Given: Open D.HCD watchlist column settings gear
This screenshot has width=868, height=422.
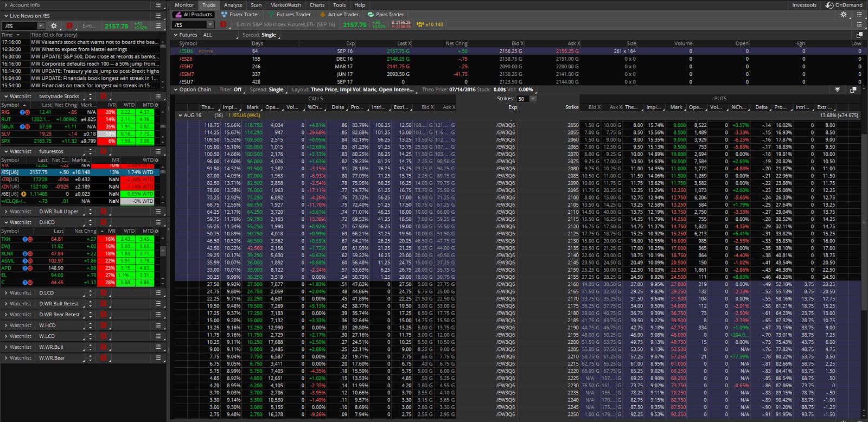Looking at the screenshot, I should click(x=157, y=231).
